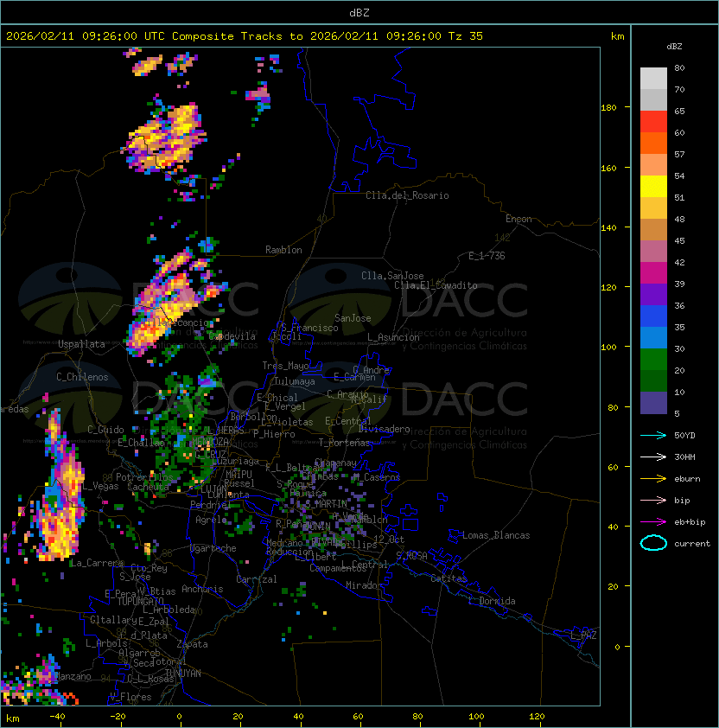Image resolution: width=719 pixels, height=728 pixels.
Task: Select the bright yellow 51–54 dBZ swatch
Action: (x=653, y=187)
